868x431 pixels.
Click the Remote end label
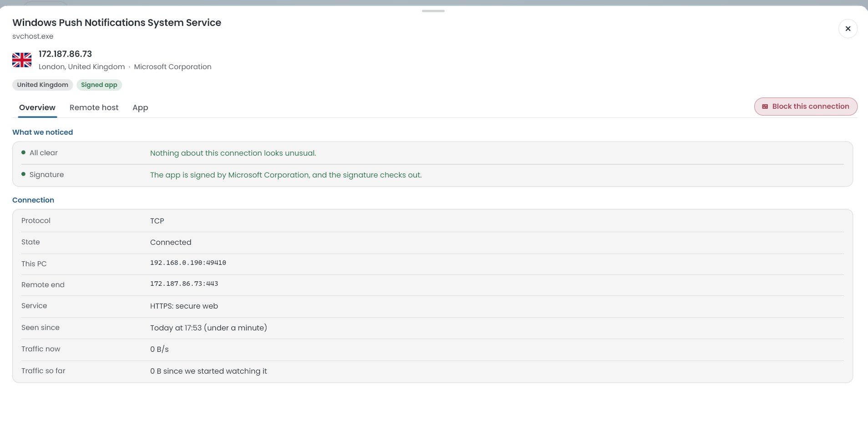point(43,285)
